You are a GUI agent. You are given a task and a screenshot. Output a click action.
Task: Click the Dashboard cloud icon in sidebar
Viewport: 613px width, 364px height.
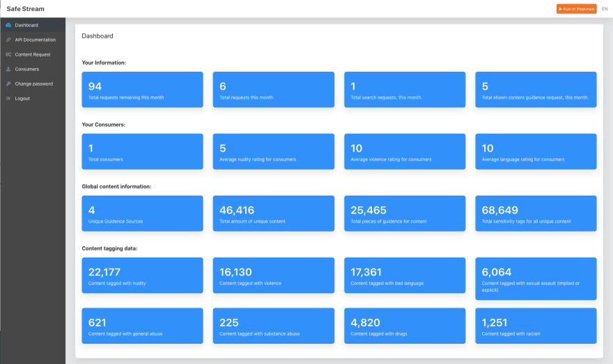click(8, 25)
